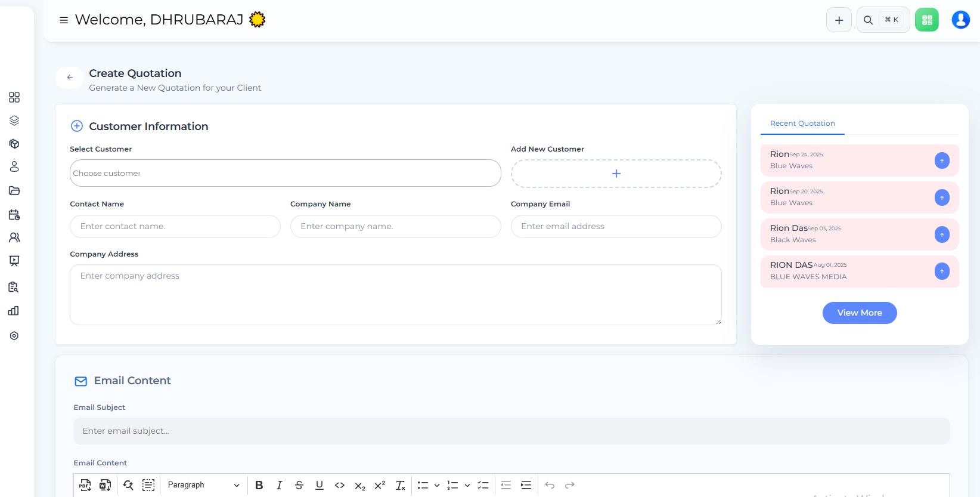
Task: Open the Rion Sep 20, 2025 quotation arrow
Action: click(x=942, y=197)
